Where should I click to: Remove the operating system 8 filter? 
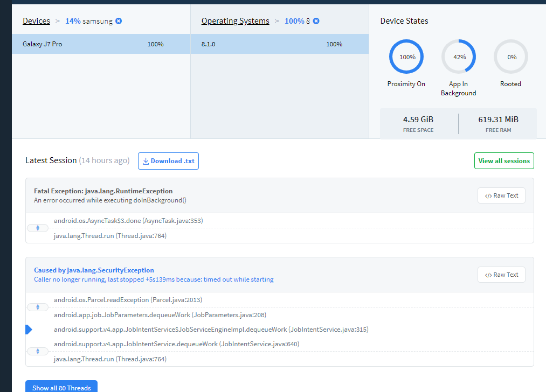pyautogui.click(x=316, y=21)
